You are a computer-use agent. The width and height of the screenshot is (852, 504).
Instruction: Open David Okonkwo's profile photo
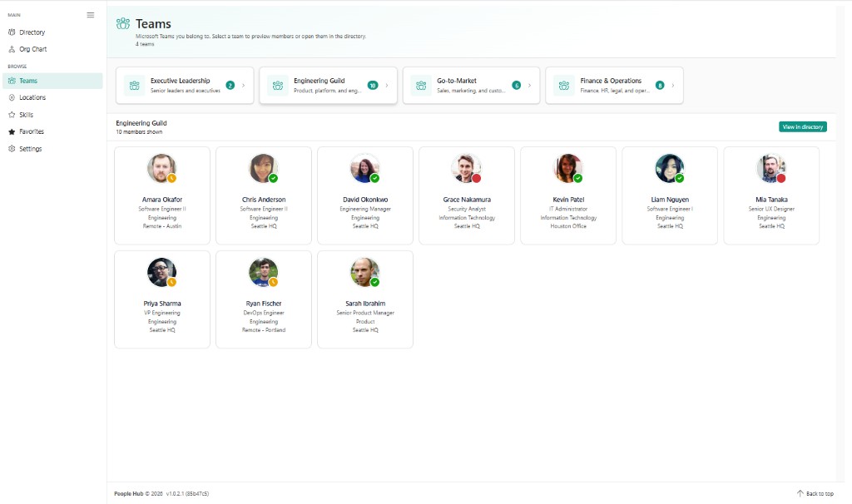click(x=365, y=168)
